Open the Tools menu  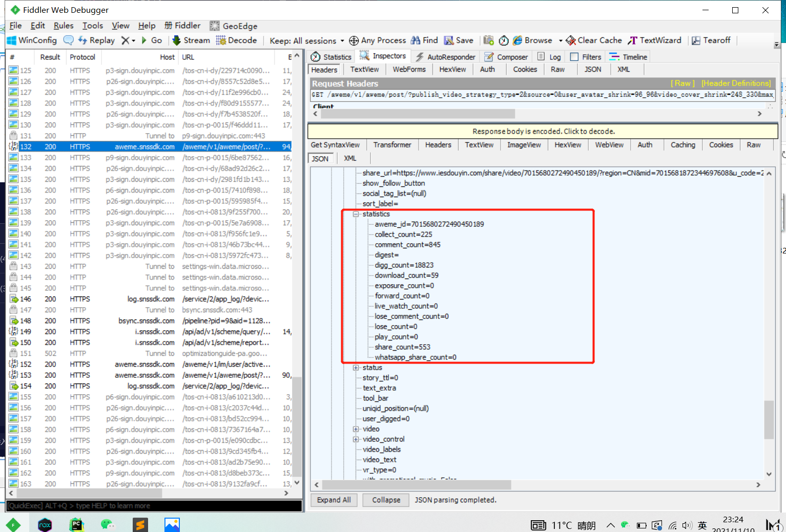point(93,26)
